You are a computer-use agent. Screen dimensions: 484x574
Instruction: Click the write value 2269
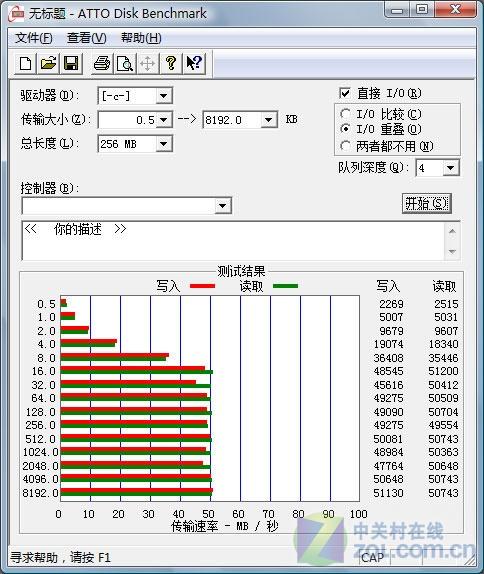coord(391,304)
